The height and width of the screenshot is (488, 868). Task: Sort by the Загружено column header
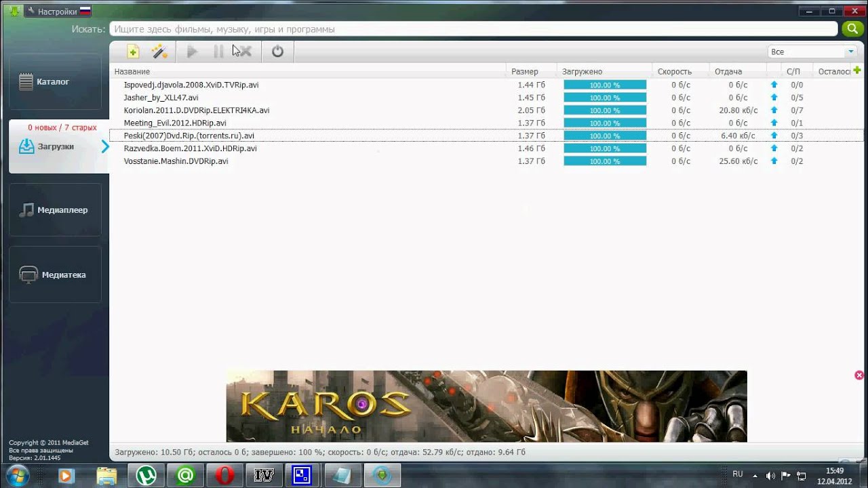pos(605,71)
